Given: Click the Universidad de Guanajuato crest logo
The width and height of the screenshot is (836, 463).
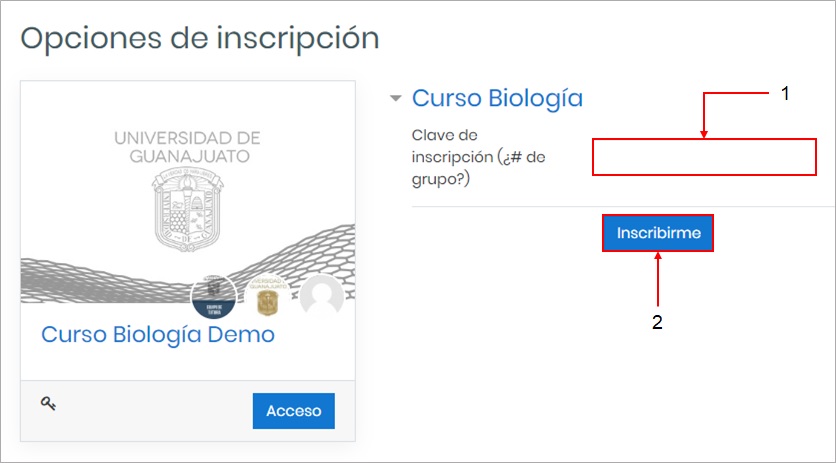Looking at the screenshot, I should 188,209.
